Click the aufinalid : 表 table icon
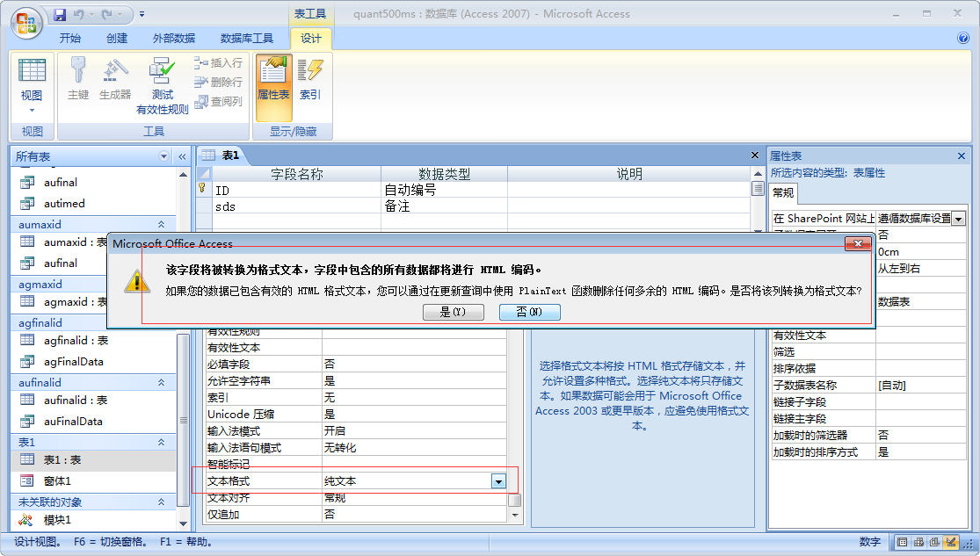This screenshot has width=980, height=556. (x=27, y=400)
